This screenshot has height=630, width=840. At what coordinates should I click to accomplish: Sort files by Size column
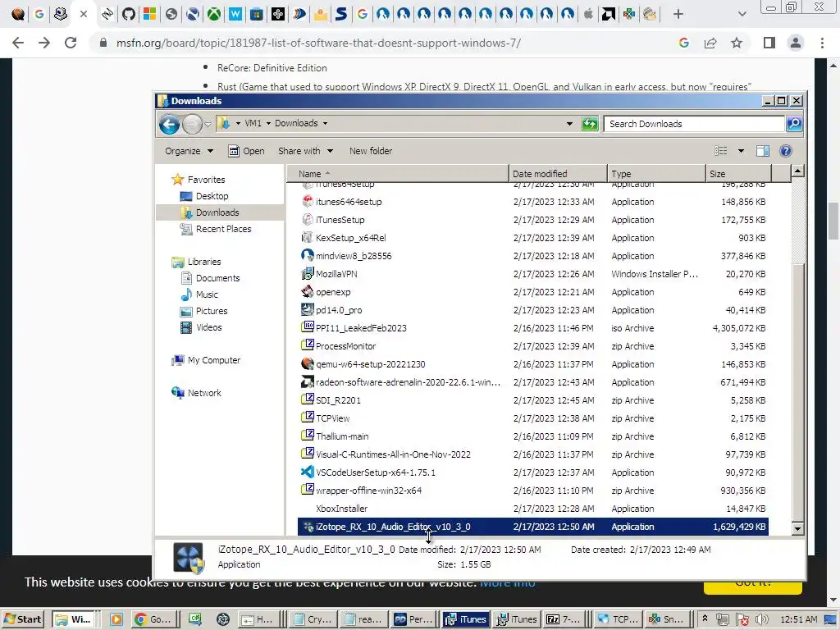(x=738, y=174)
